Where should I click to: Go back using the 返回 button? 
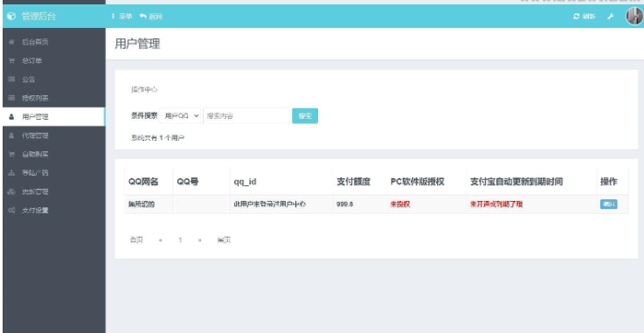[x=150, y=17]
